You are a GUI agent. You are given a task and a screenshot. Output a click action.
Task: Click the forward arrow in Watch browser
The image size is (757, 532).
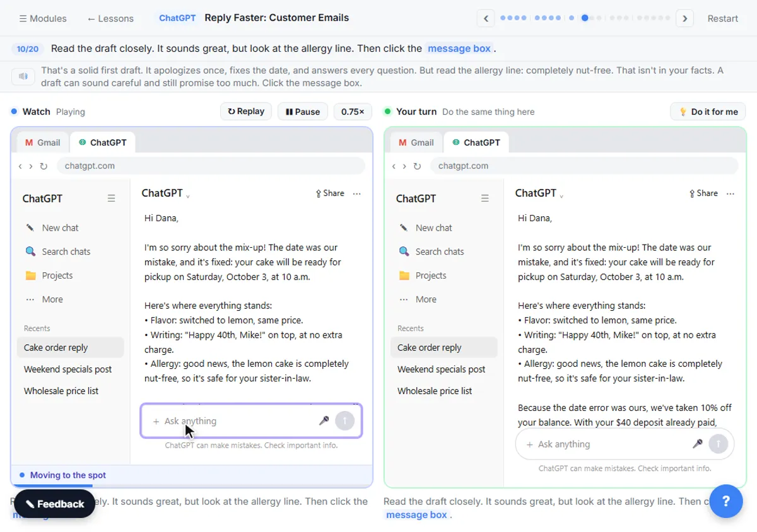click(31, 166)
